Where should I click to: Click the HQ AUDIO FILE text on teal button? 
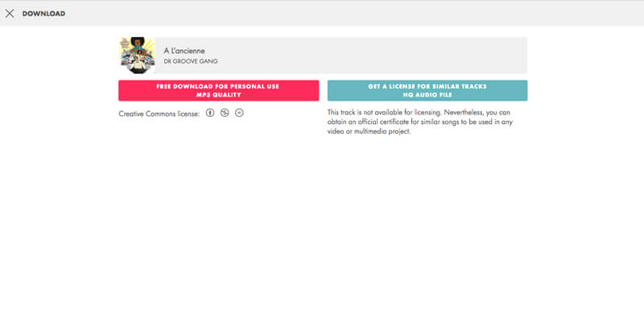(x=427, y=95)
